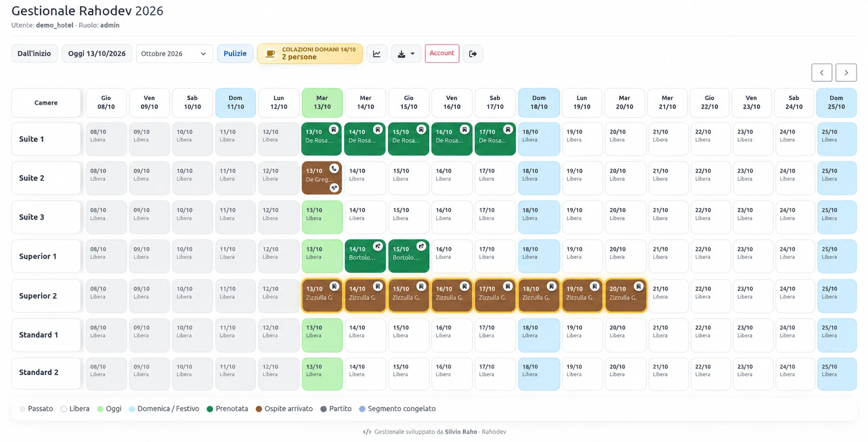868x442 pixels.
Task: Open Superior 2 Zizzulla G. booking on 15/10
Action: coord(408,296)
